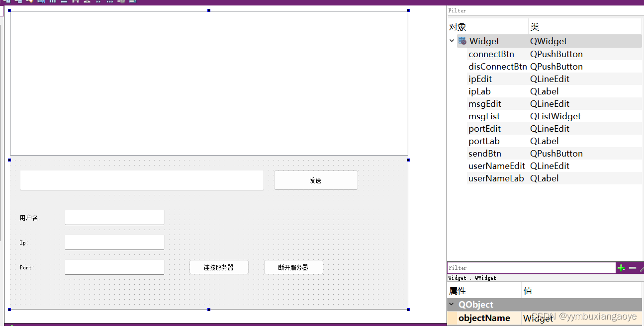The image size is (644, 326).
Task: Select the Port: label on form
Action: click(x=27, y=267)
